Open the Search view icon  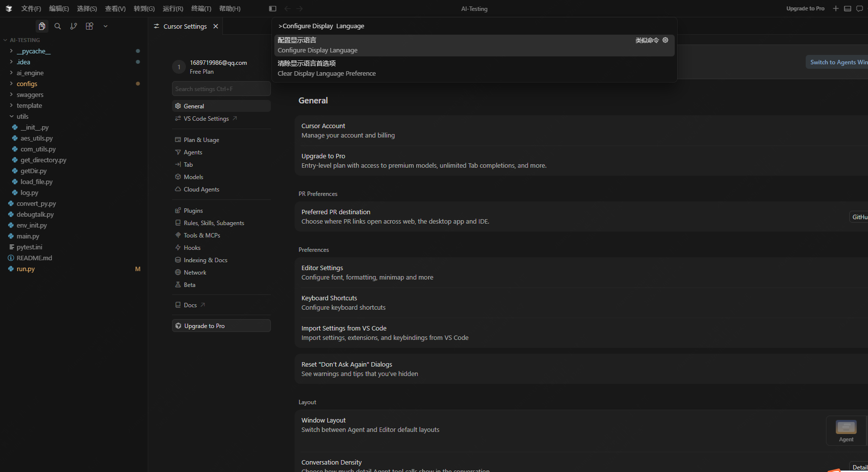(x=58, y=26)
